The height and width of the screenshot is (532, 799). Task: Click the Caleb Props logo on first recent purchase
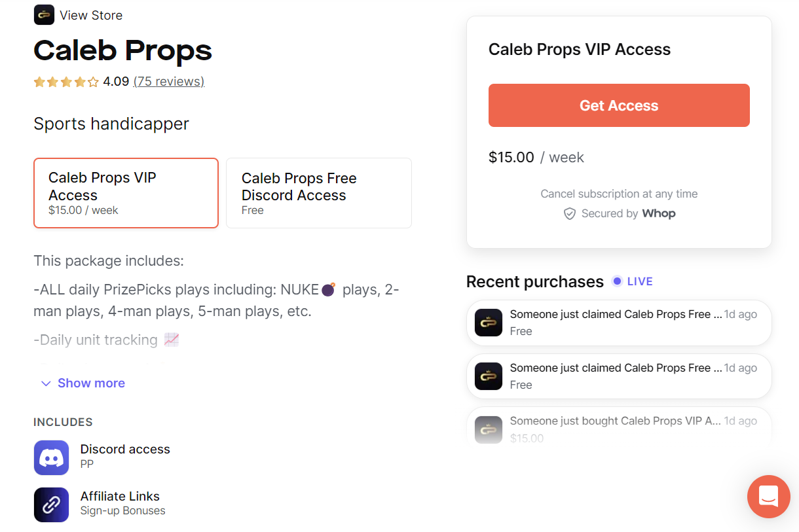pyautogui.click(x=488, y=322)
